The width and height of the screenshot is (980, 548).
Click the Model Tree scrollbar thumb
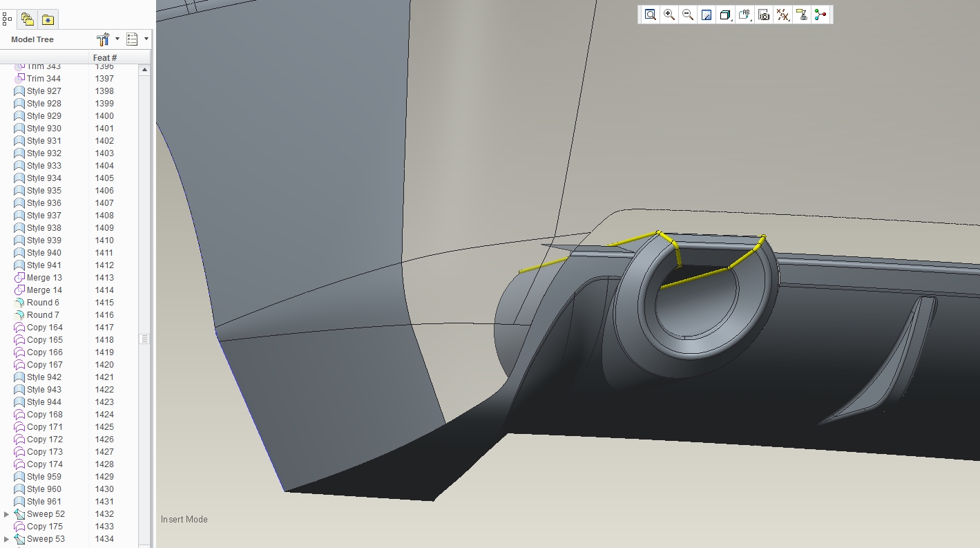click(144, 339)
